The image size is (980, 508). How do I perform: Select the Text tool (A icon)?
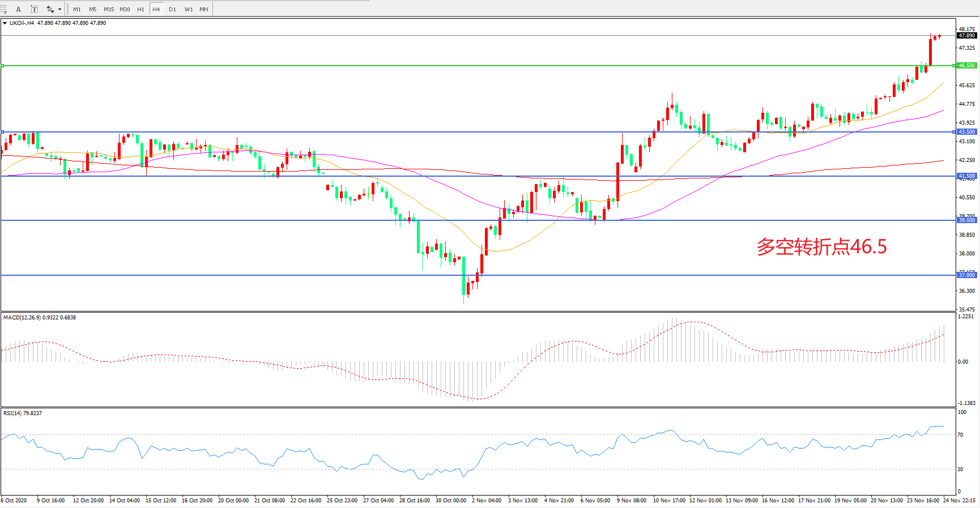click(x=19, y=9)
